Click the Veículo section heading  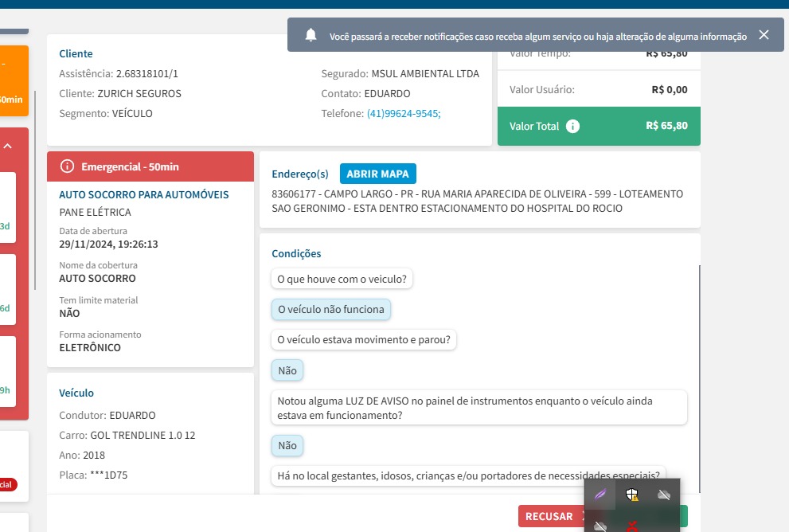click(76, 393)
